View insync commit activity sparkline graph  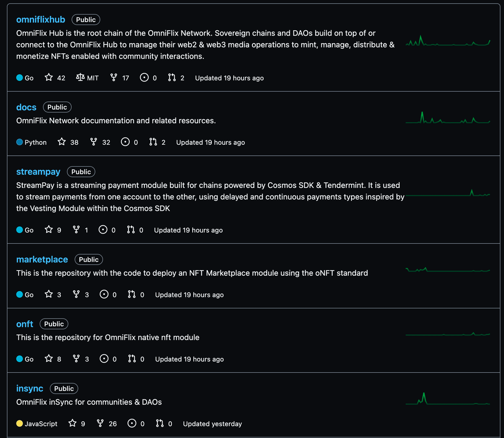pyautogui.click(x=448, y=399)
